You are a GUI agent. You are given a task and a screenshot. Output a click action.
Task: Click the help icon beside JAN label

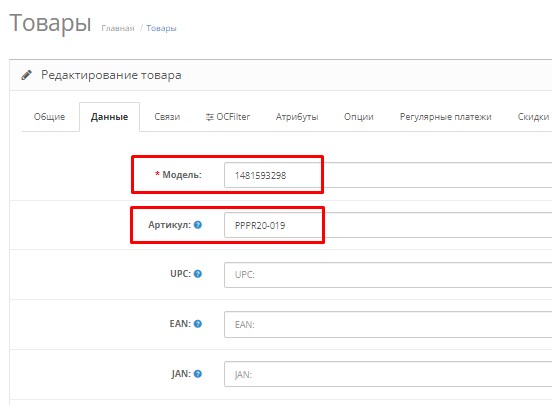coord(198,374)
